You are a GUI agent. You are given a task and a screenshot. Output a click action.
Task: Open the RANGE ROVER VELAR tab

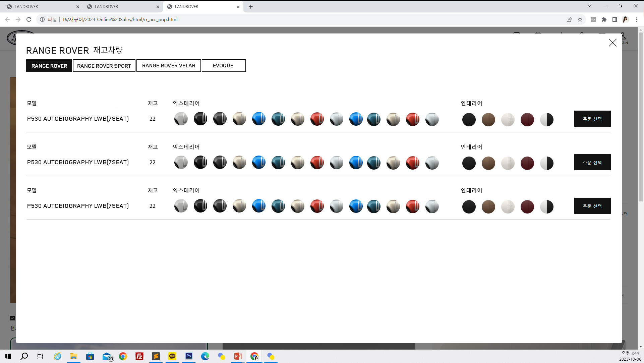(168, 66)
